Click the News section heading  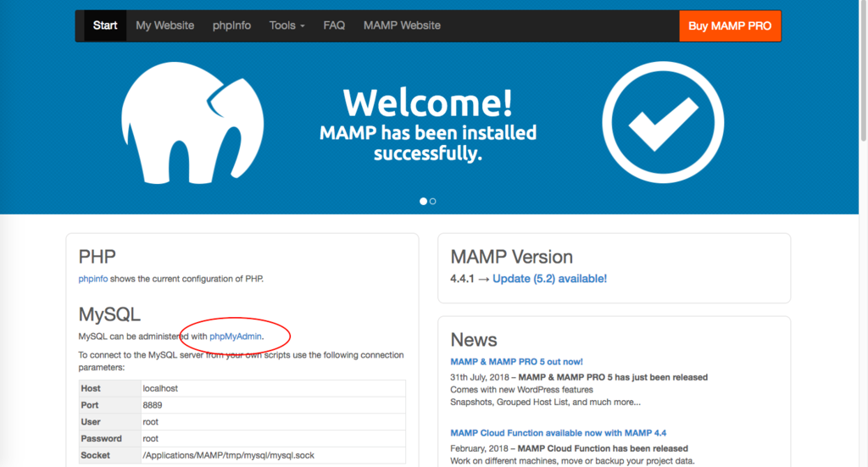coord(474,340)
